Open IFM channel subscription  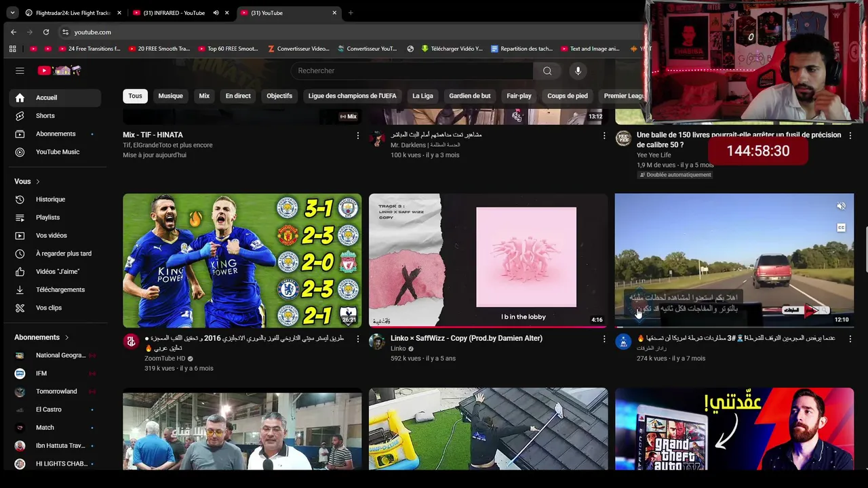pyautogui.click(x=55, y=373)
